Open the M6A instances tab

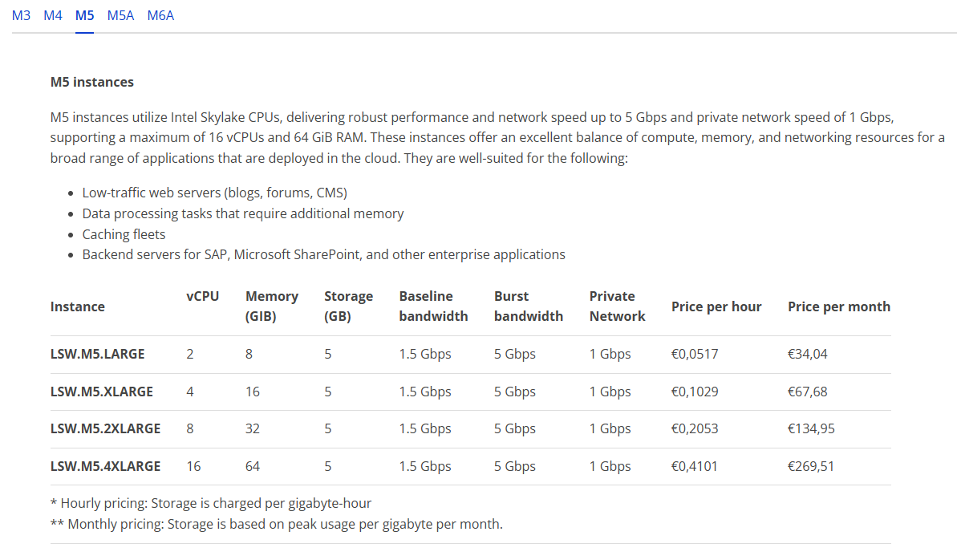tap(160, 16)
